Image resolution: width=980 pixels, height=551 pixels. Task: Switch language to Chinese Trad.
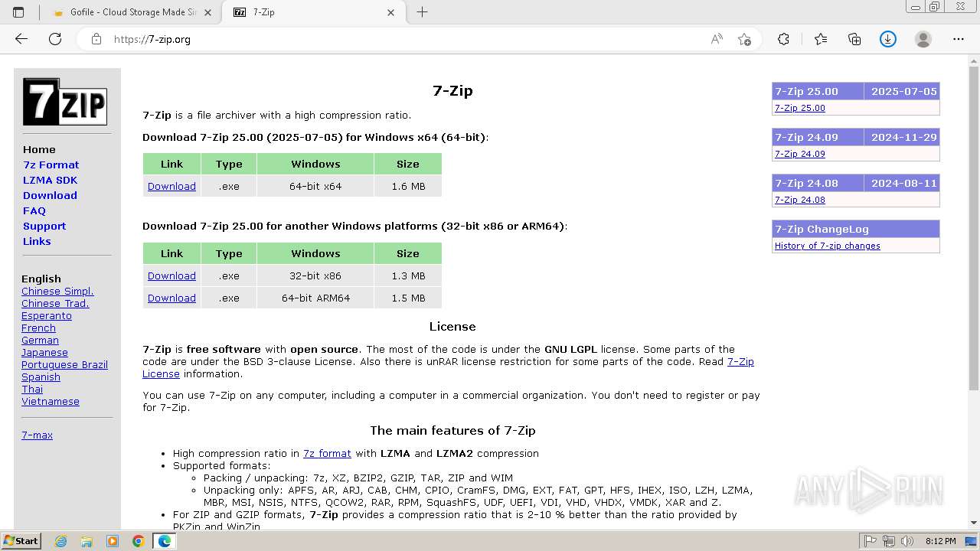click(x=55, y=303)
